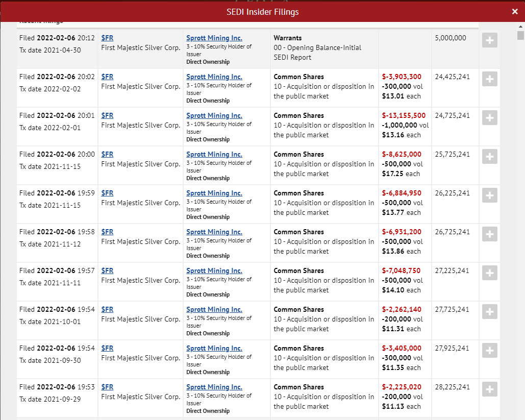Click 'Tx date 2022-02-02' text
Viewport: 525px width, 420px height.
[x=50, y=89]
